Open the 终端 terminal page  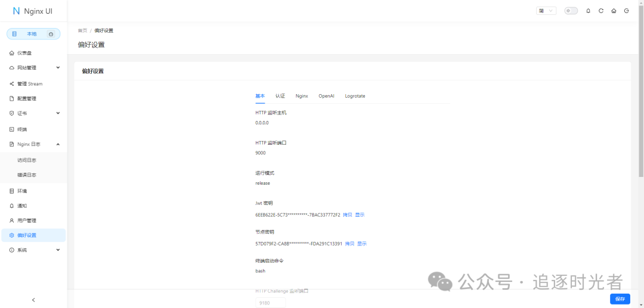(x=33, y=129)
